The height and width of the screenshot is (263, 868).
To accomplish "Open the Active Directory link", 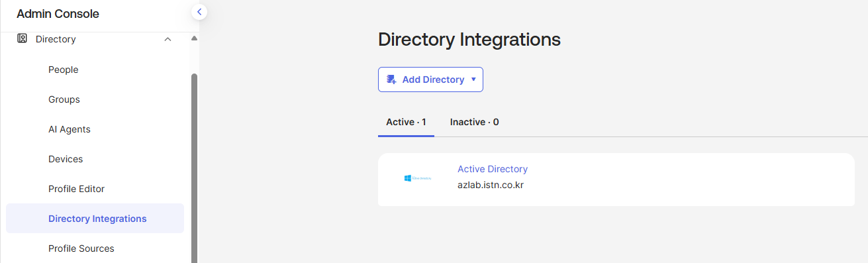I will tap(493, 169).
